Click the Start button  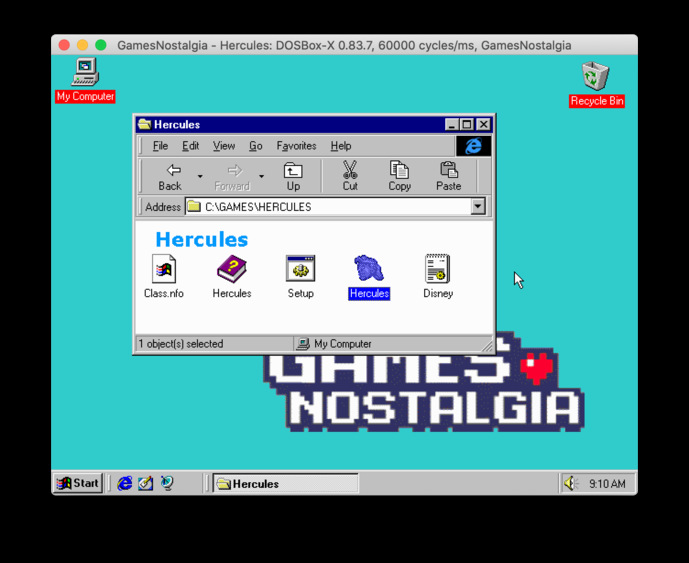pyautogui.click(x=78, y=483)
